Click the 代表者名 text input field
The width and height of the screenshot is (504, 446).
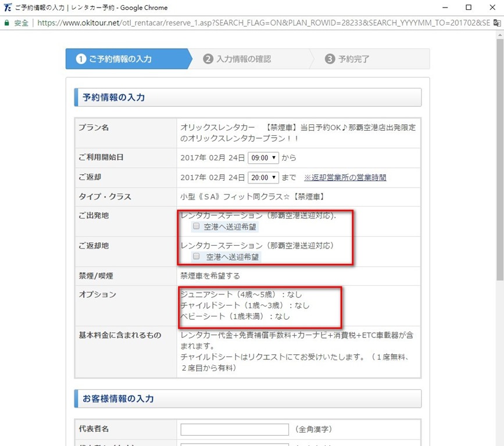234,430
